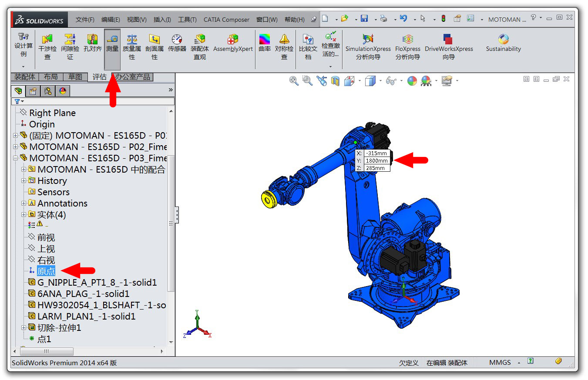The width and height of the screenshot is (588, 380).
Task: Run the 对称检查 symmetry check
Action: 284,47
